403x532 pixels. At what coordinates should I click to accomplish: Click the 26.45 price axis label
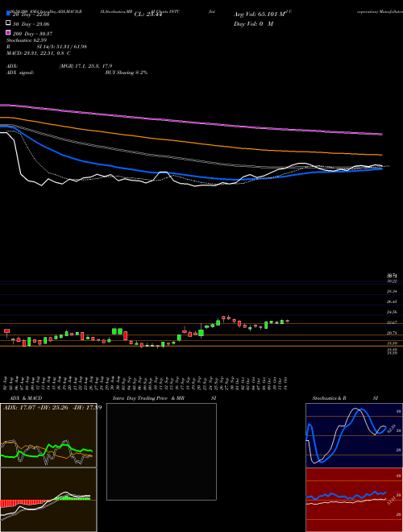[393, 301]
